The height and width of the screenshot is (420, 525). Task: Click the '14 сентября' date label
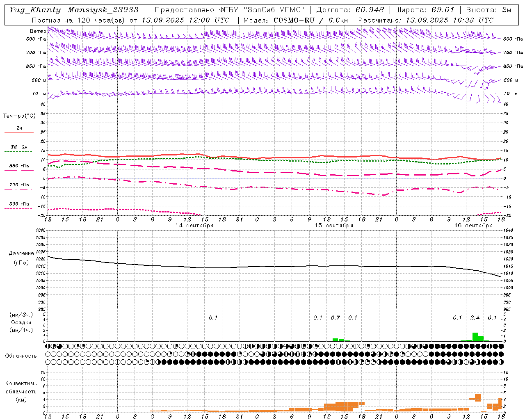point(194,226)
